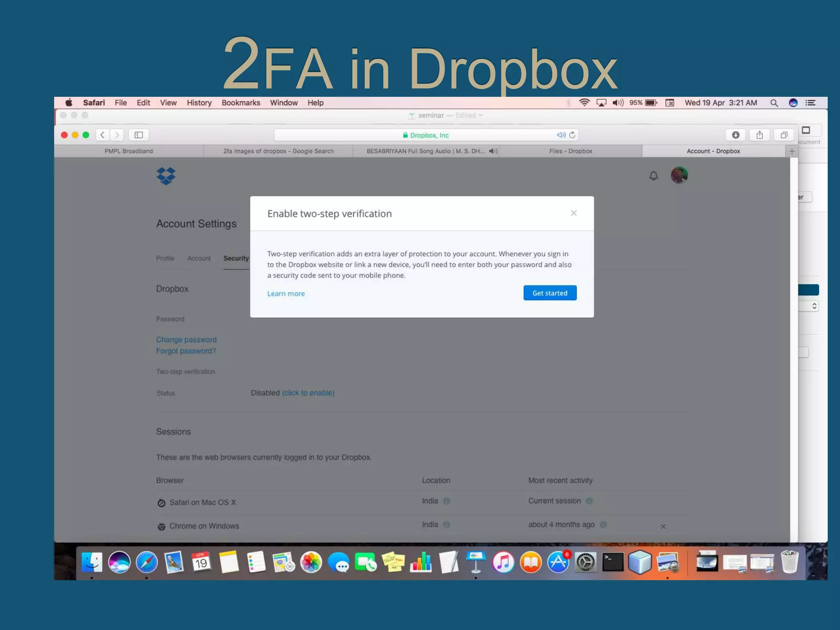Viewport: 840px width, 630px height.
Task: Open the Profile settings tab
Action: pyautogui.click(x=165, y=258)
